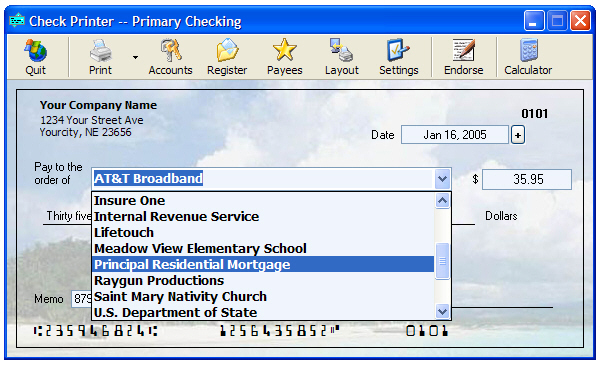The image size is (600, 365).
Task: Open the Layout tool
Action: (x=342, y=57)
